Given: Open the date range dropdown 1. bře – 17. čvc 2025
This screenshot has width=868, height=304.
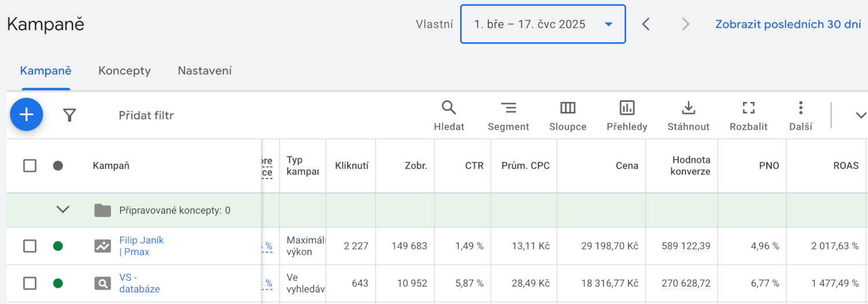Looking at the screenshot, I should point(543,24).
